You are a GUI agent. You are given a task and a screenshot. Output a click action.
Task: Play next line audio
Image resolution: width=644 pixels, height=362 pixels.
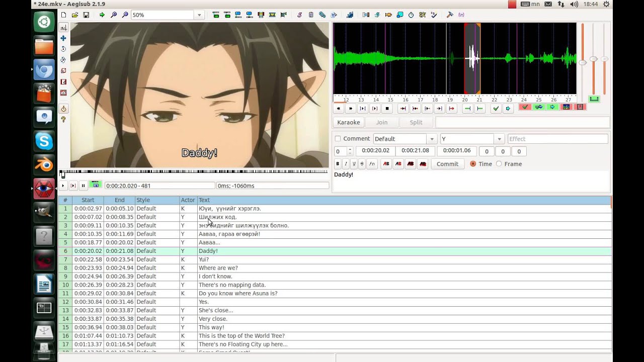pos(351,108)
